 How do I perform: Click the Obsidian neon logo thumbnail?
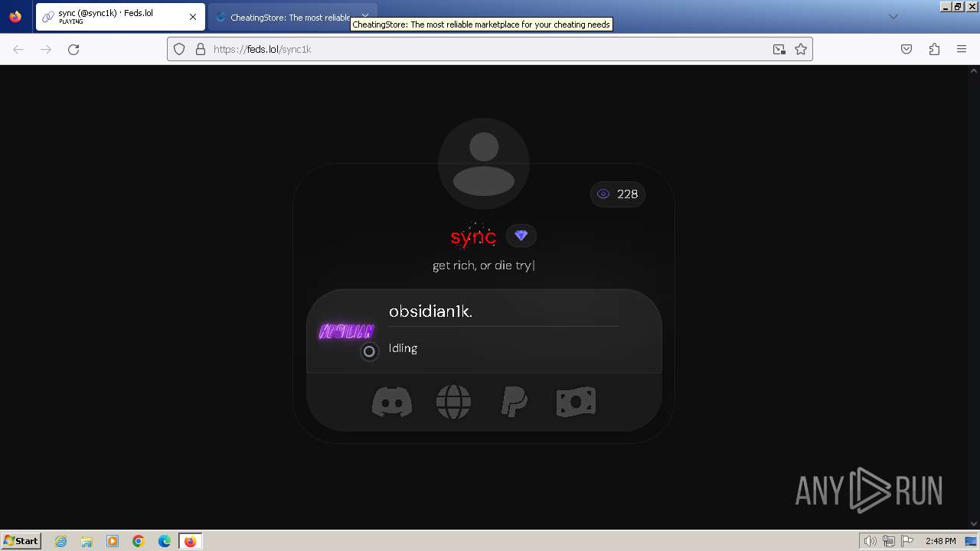coord(346,331)
